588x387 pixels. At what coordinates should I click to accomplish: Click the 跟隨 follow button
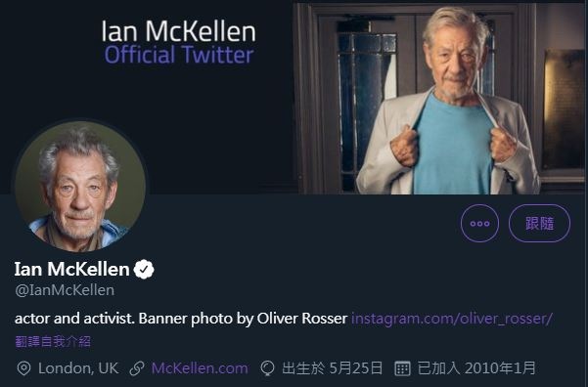pos(539,223)
